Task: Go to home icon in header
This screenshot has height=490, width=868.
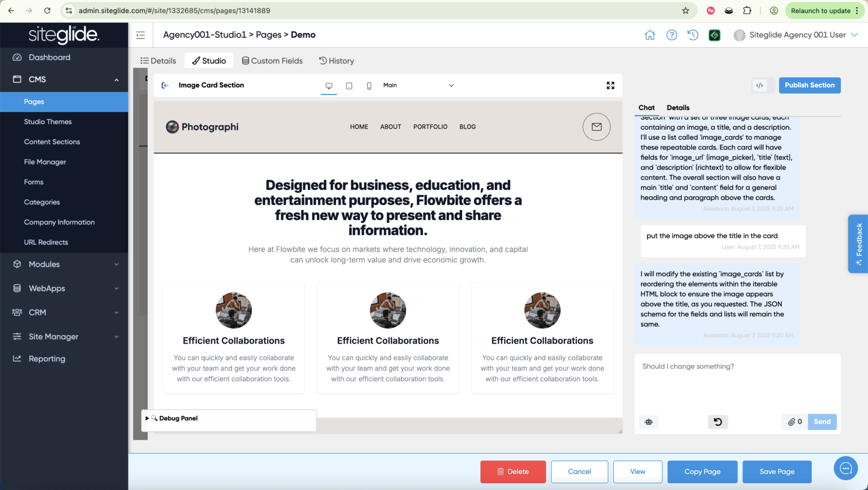Action: click(649, 35)
